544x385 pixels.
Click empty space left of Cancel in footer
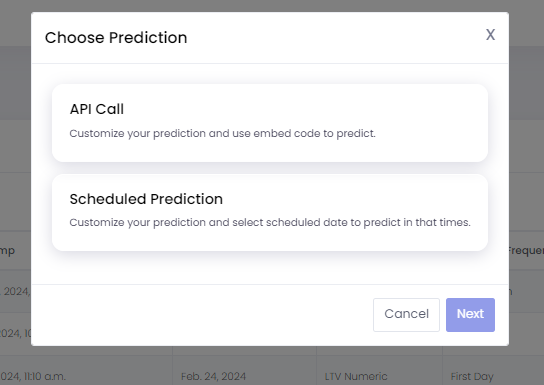click(x=201, y=315)
